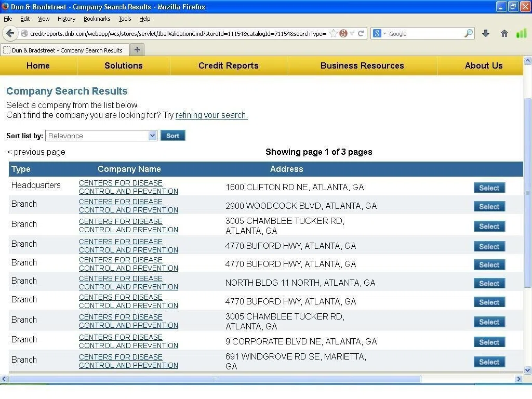The image size is (532, 399).
Task: Click horizontal scrollbar right arrow
Action: [519, 379]
